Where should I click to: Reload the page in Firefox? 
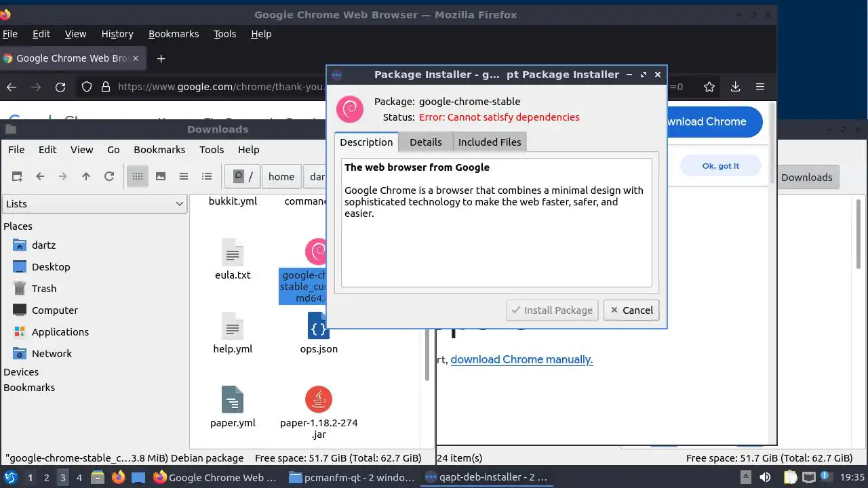tap(60, 87)
